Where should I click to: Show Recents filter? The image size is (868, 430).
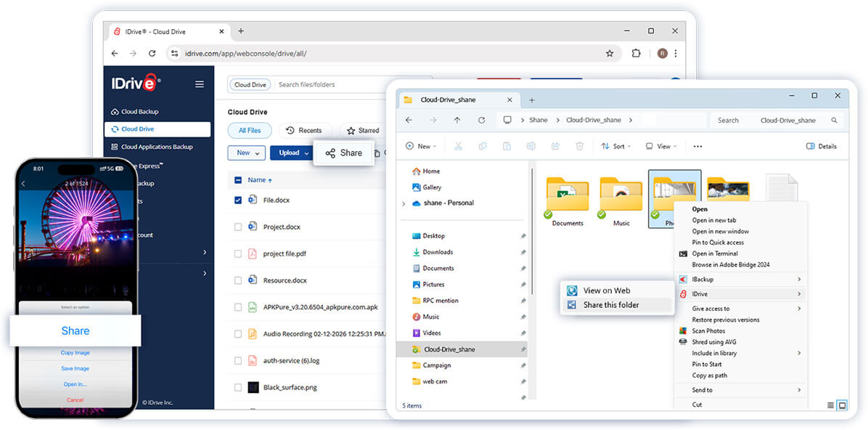305,131
